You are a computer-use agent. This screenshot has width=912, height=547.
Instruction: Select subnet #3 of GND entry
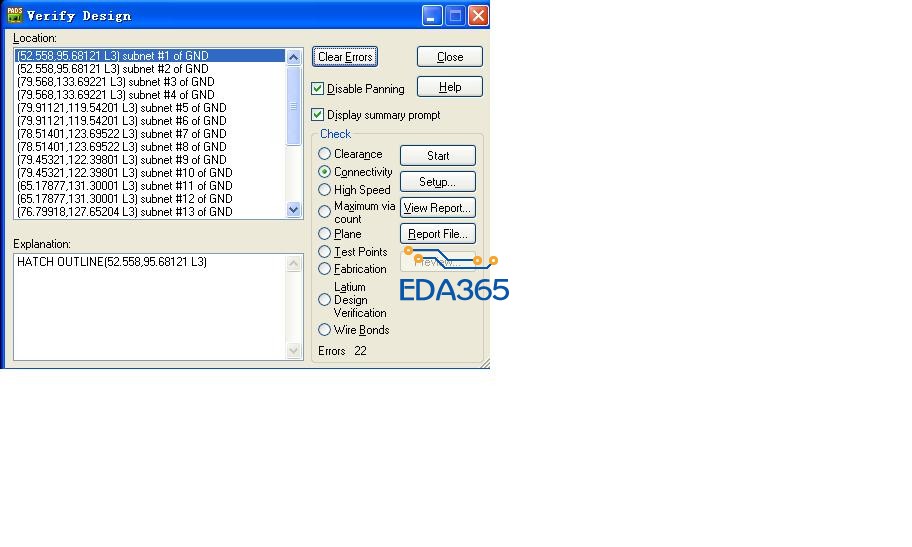[x=150, y=82]
